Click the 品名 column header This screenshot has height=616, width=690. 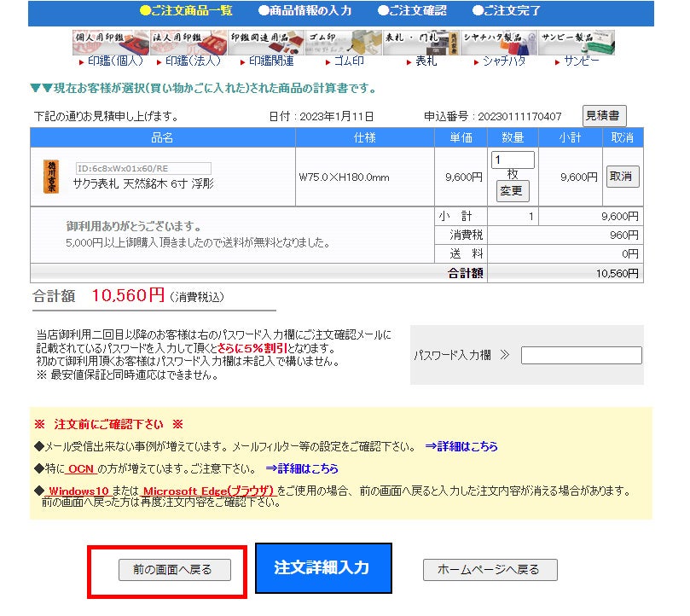point(163,138)
